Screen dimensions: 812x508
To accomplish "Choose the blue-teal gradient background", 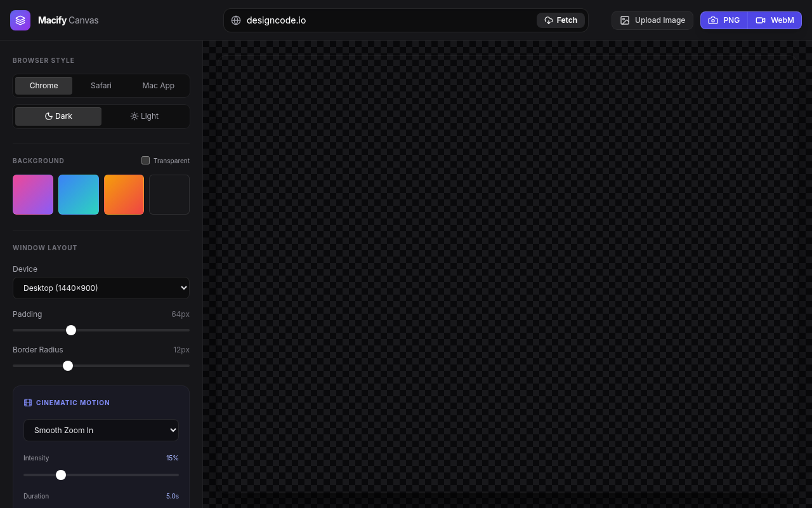I will (x=79, y=194).
